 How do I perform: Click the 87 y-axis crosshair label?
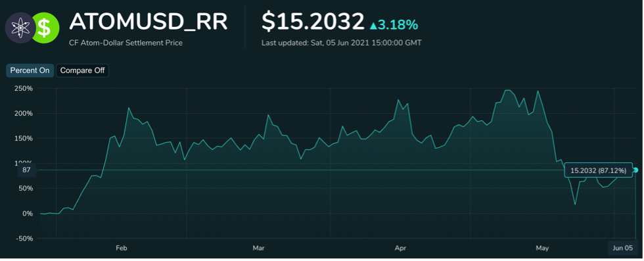pos(27,170)
